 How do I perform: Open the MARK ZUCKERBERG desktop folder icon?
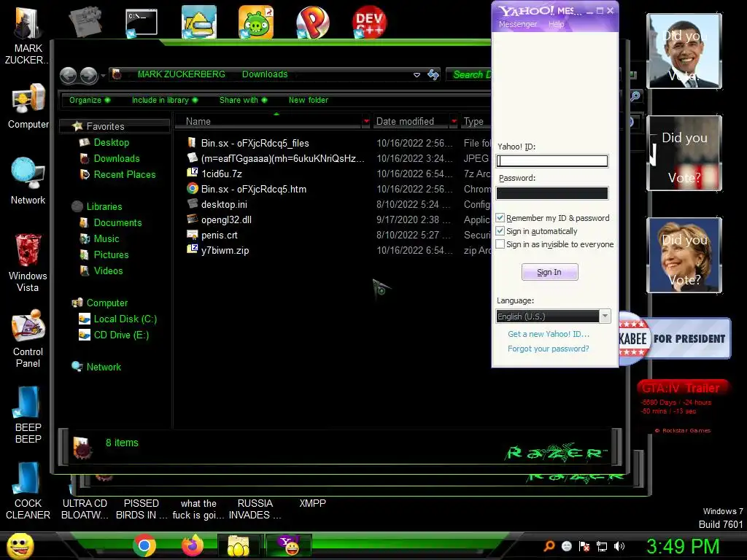[x=28, y=34]
